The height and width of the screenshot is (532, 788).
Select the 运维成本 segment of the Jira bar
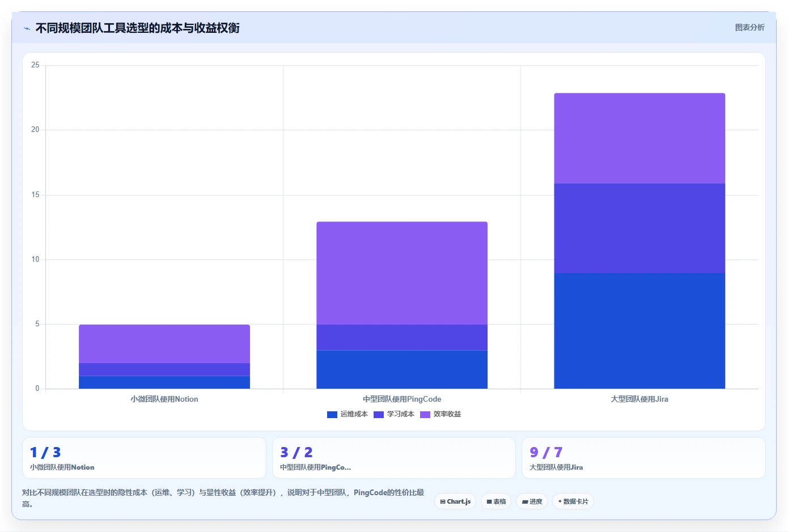tap(639, 331)
